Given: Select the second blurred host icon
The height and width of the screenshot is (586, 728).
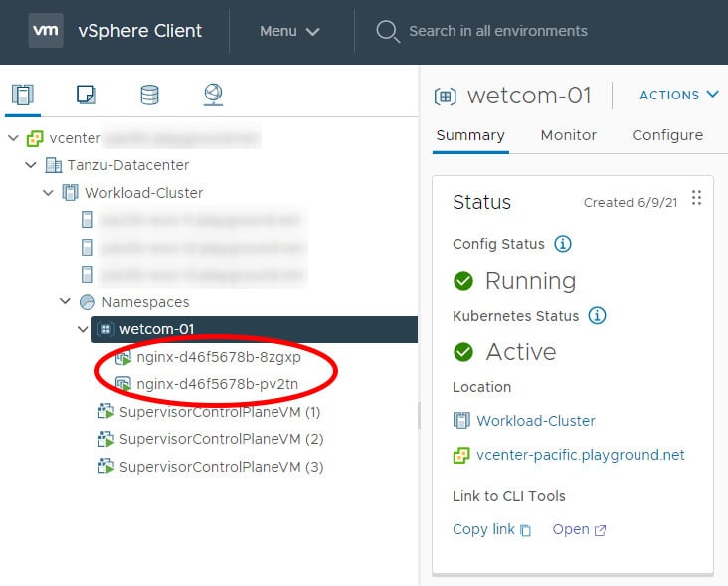Looking at the screenshot, I should pyautogui.click(x=88, y=247).
